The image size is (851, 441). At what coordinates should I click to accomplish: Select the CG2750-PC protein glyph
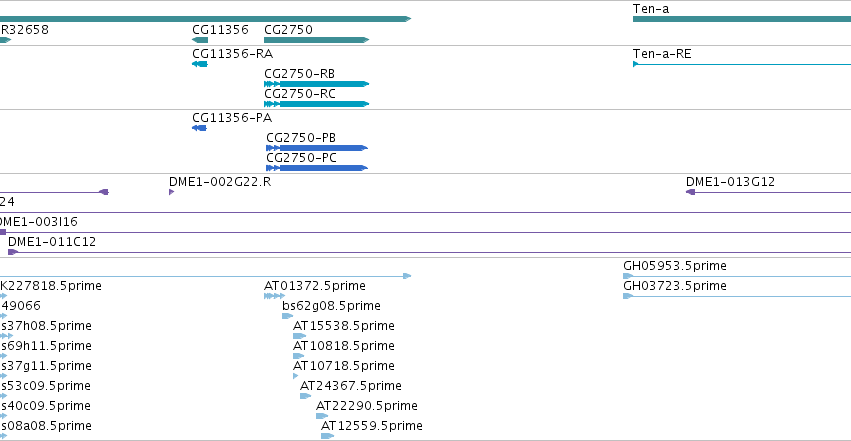tap(317, 168)
